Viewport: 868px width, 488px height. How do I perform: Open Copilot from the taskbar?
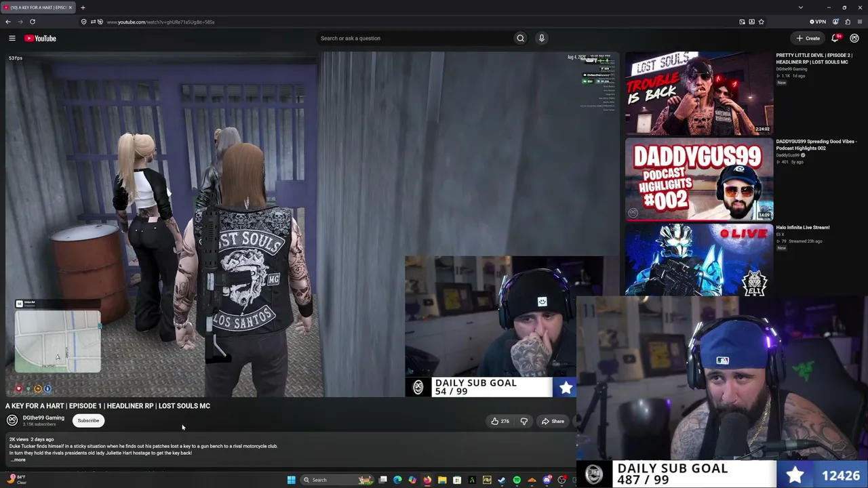point(412,480)
